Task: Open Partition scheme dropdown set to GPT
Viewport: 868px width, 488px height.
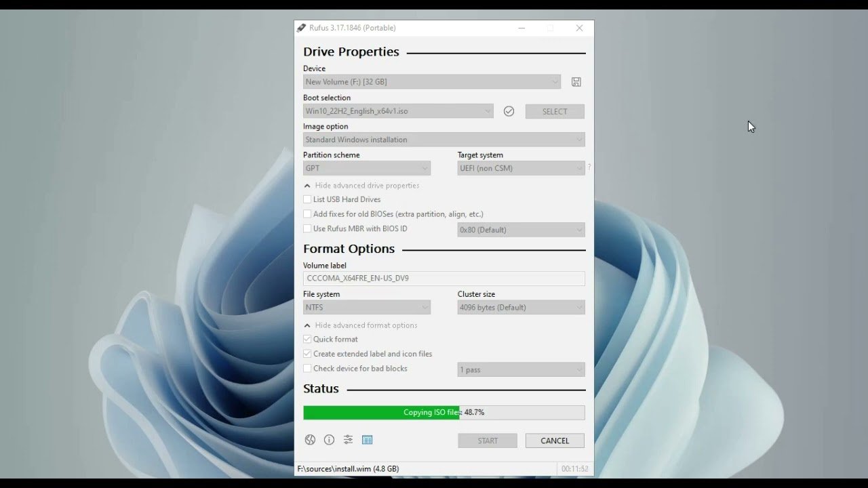Action: point(367,168)
